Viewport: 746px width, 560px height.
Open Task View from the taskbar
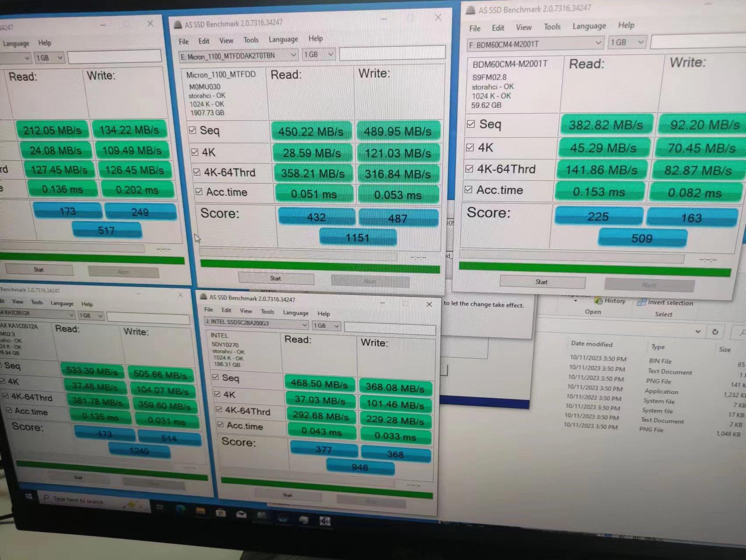160,507
